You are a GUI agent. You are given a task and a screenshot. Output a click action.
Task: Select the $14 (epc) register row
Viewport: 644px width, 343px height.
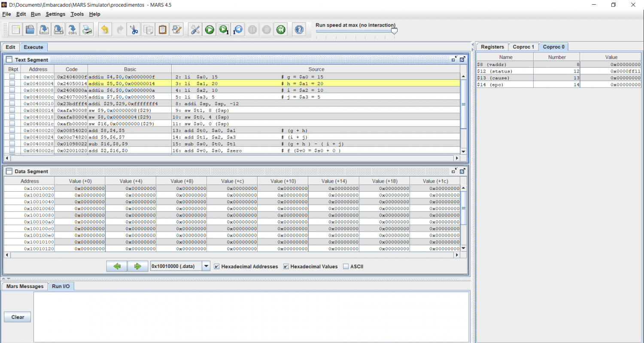pyautogui.click(x=559, y=85)
